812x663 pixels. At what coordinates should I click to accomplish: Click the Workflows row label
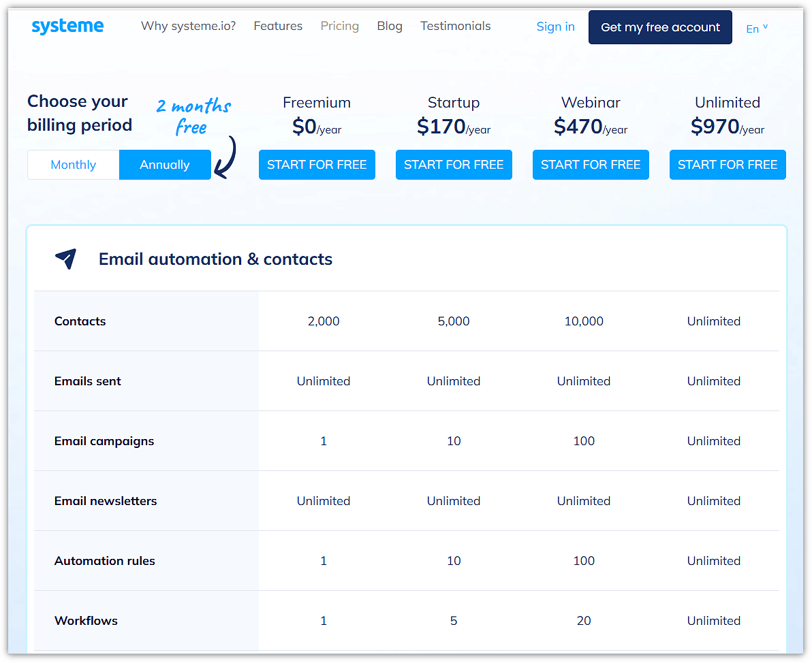click(86, 621)
